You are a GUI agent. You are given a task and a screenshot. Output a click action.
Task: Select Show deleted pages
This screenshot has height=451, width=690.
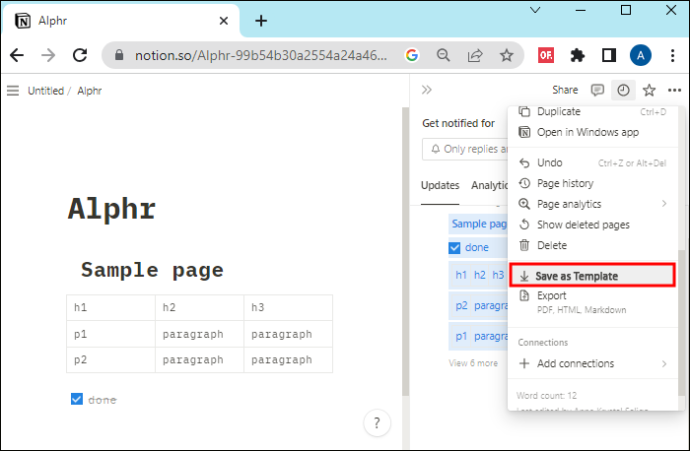point(593,225)
